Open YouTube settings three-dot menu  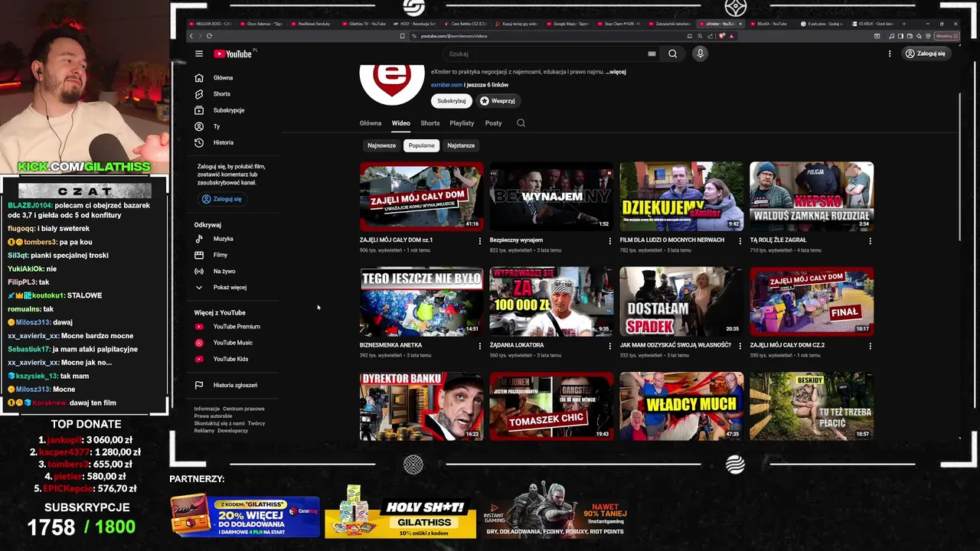pyautogui.click(x=890, y=54)
